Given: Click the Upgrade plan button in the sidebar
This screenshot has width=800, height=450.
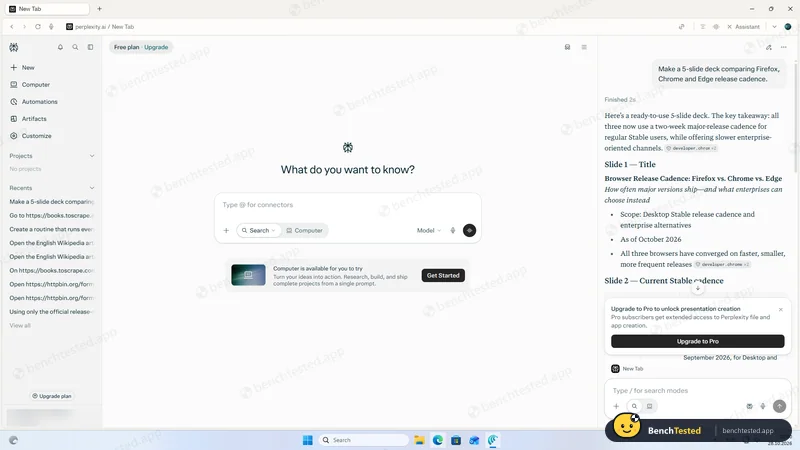Looking at the screenshot, I should click(52, 396).
